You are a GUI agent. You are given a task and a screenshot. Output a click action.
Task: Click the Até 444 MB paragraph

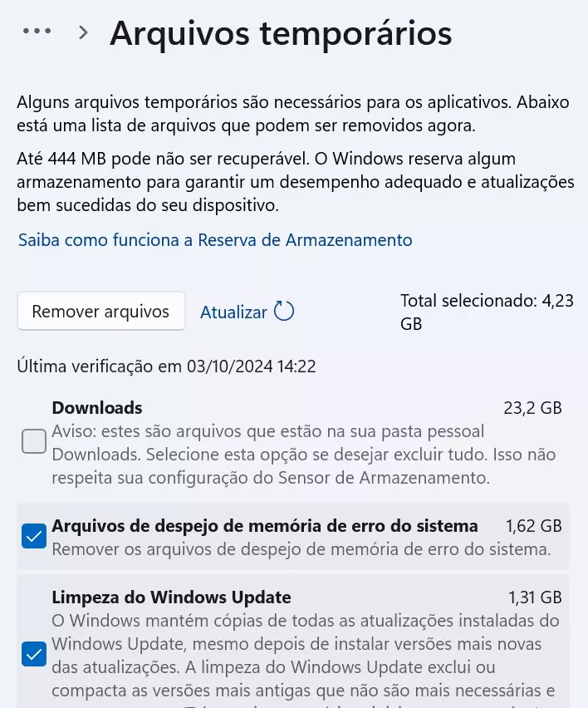coord(296,182)
